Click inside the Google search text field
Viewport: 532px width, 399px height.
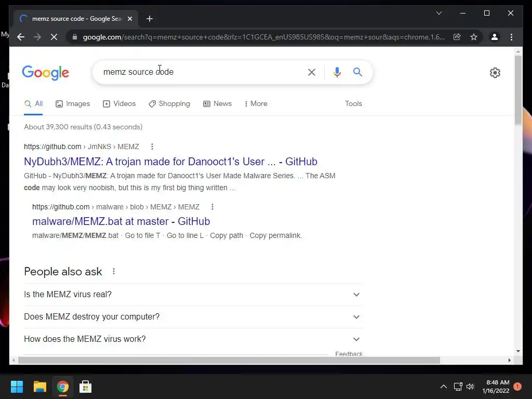pos(204,72)
